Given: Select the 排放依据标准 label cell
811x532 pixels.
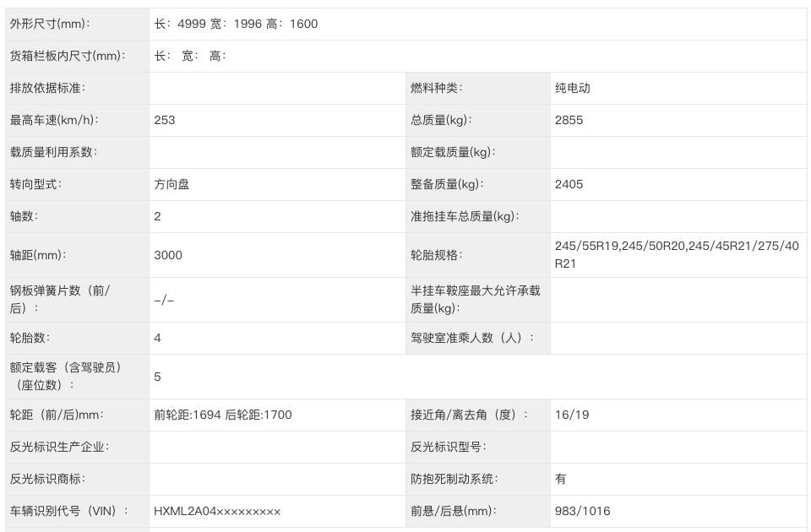Looking at the screenshot, I should click(x=47, y=88).
